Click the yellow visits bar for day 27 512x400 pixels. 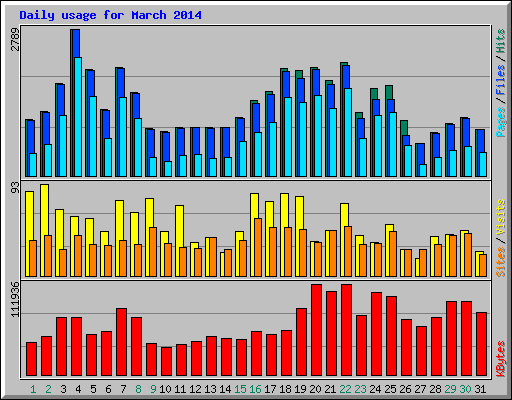[x=417, y=267]
